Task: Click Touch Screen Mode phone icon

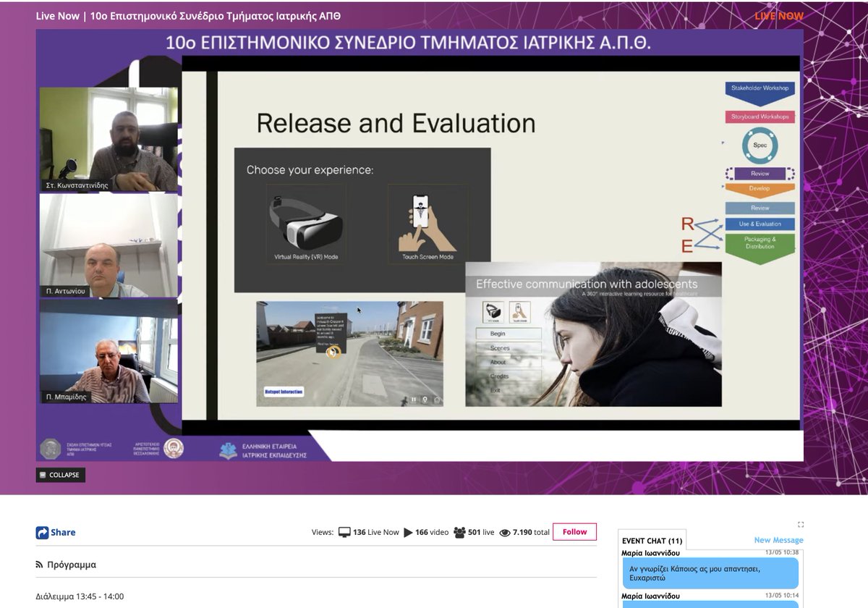Action: [427, 222]
